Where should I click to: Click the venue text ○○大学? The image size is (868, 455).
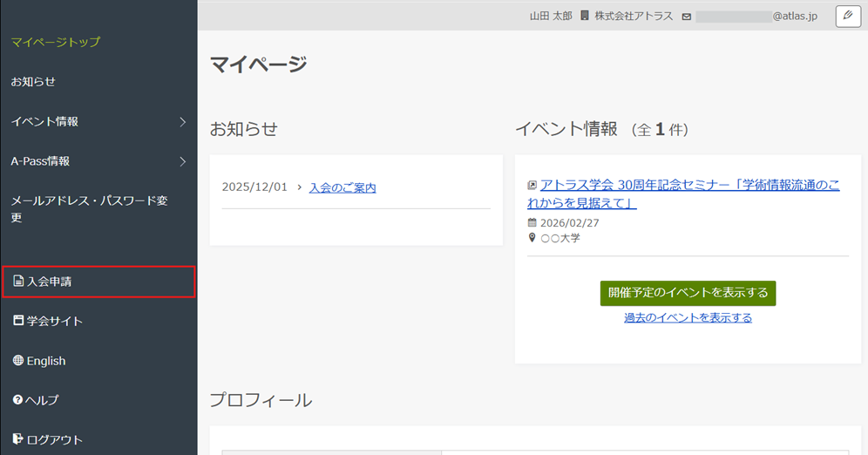560,238
